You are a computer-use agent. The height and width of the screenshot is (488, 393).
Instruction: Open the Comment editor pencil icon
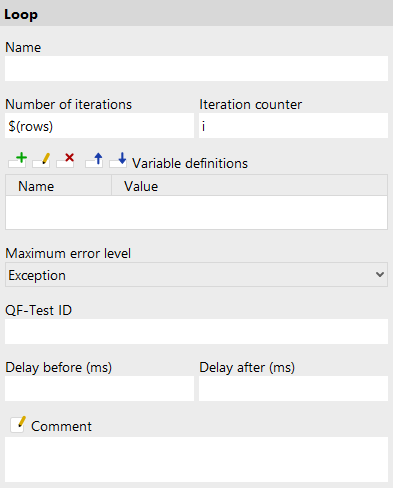click(x=18, y=425)
